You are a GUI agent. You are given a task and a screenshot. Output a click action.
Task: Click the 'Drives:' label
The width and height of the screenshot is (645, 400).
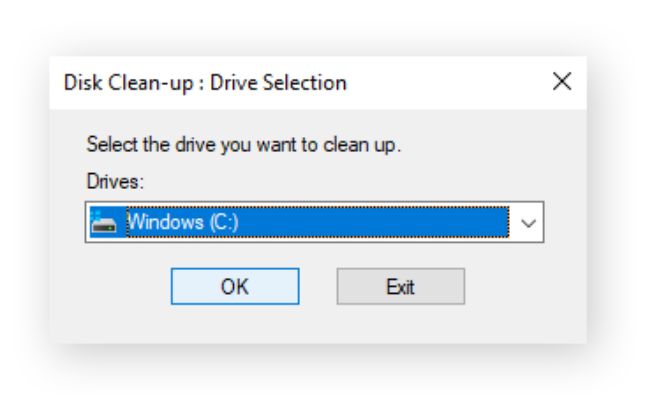[x=115, y=181]
